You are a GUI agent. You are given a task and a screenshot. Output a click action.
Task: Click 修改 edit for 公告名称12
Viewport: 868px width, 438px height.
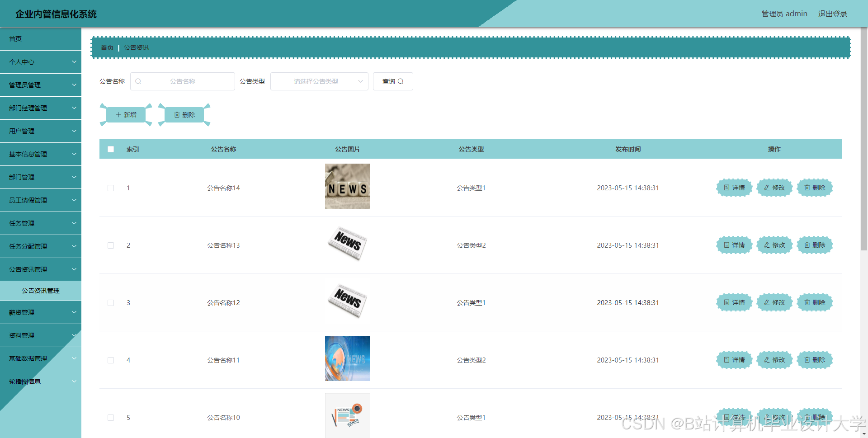tap(774, 302)
